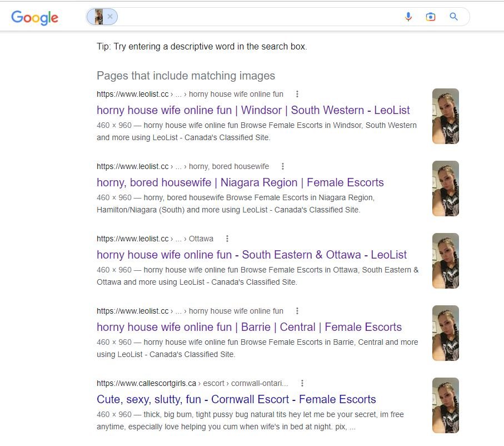Open search by image camera icon

click(x=431, y=17)
